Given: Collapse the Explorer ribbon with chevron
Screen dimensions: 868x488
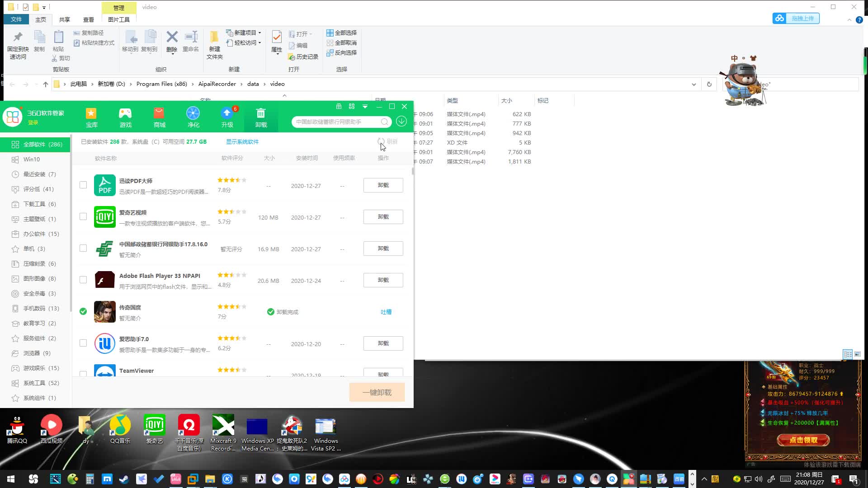Looking at the screenshot, I should coord(849,20).
